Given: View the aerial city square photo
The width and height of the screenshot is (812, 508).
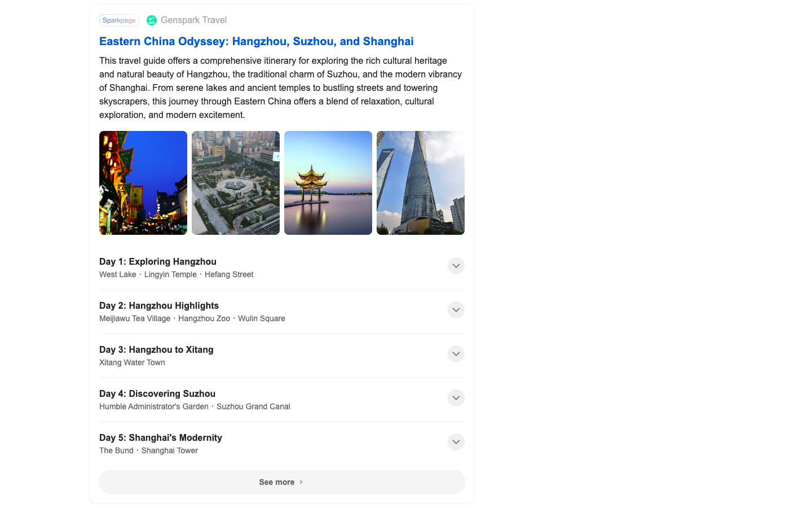Looking at the screenshot, I should pyautogui.click(x=236, y=183).
